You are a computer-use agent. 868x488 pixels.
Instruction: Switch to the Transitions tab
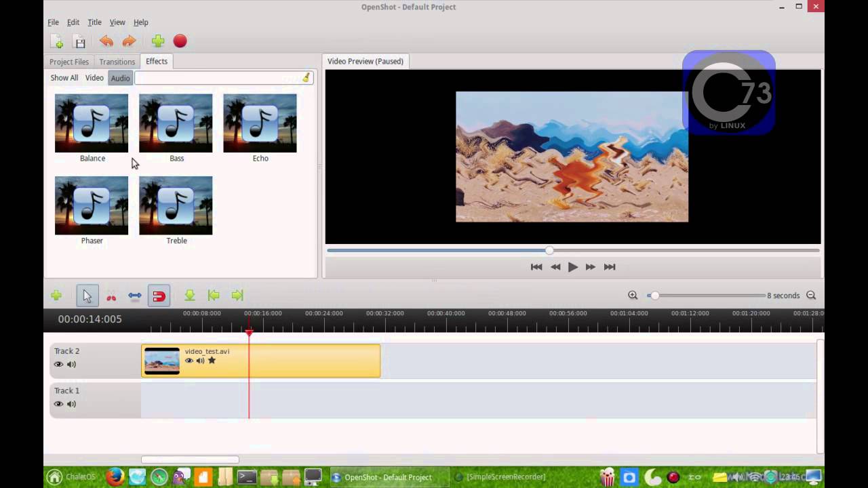[x=117, y=62]
